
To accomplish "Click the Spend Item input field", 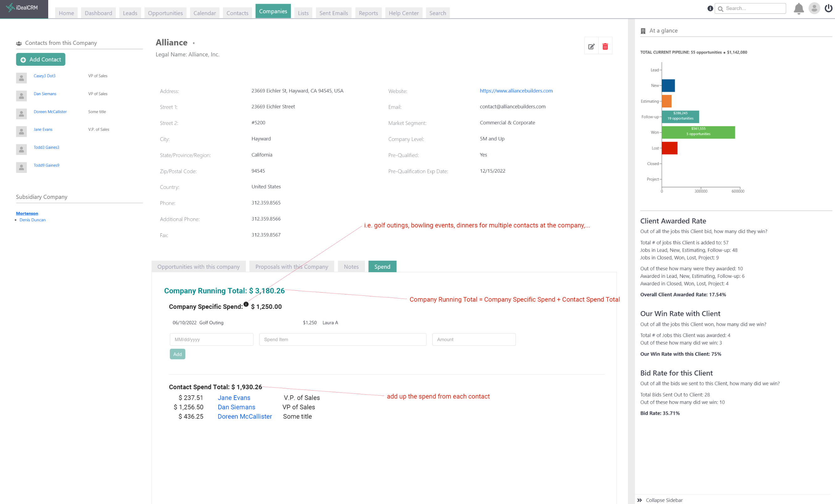I will point(343,339).
